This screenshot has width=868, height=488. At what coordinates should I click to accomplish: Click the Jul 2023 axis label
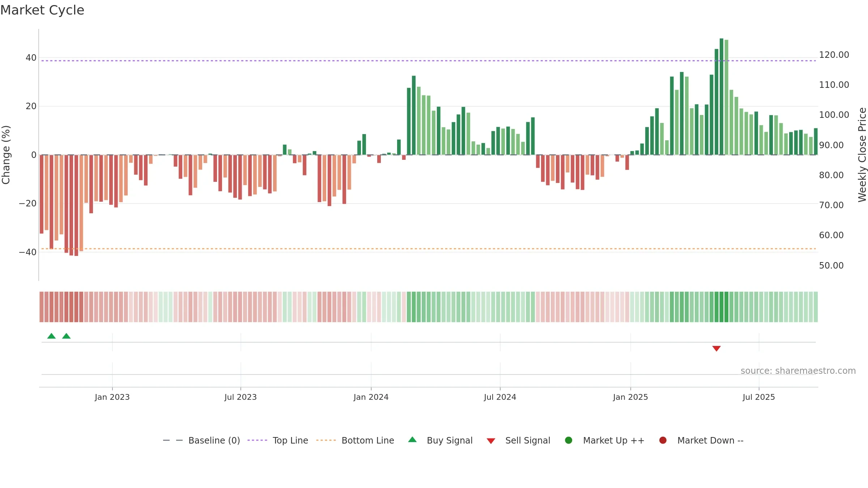[x=241, y=397]
